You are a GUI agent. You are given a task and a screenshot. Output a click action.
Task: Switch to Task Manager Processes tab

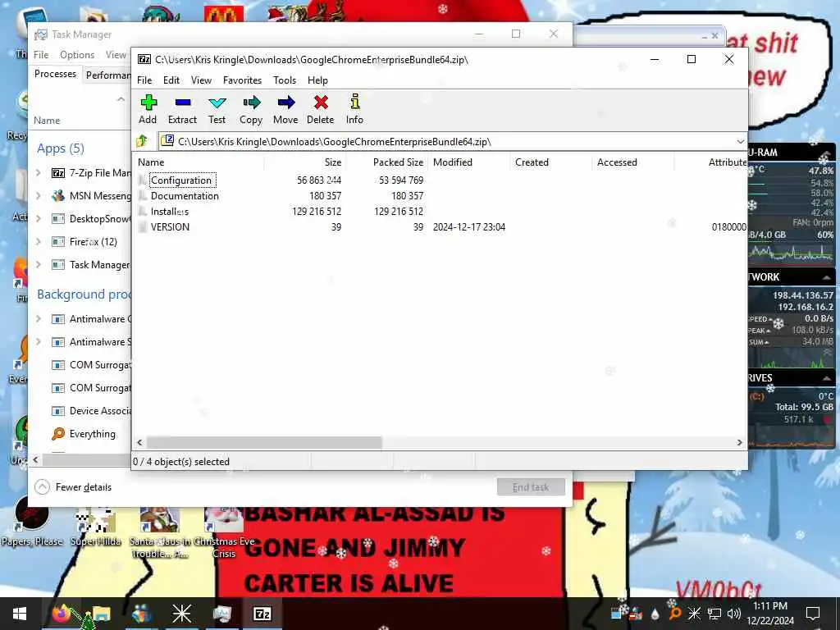(55, 74)
